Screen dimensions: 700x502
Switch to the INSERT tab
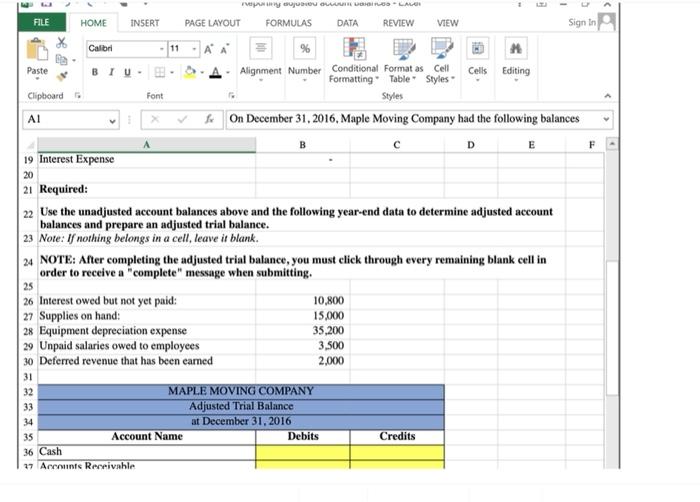[x=145, y=23]
